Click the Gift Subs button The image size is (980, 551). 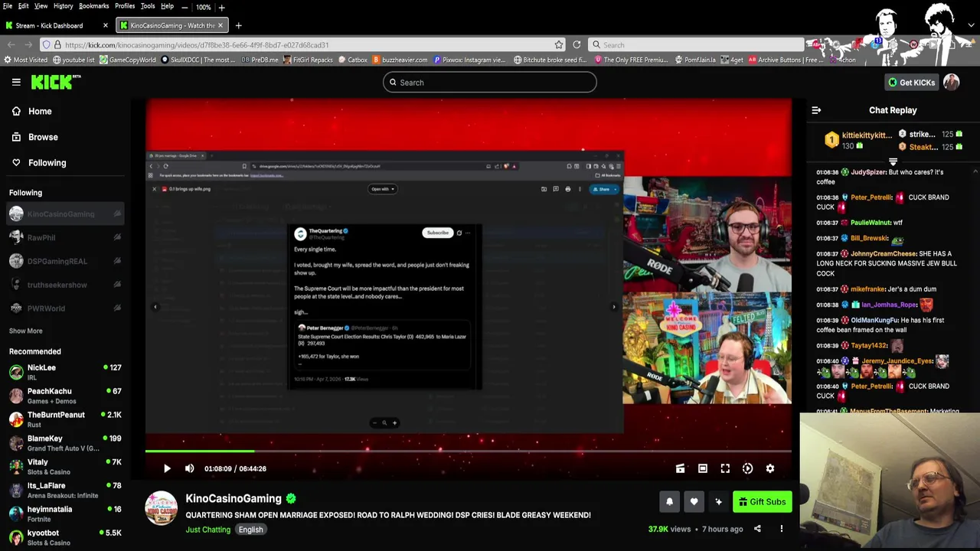[x=763, y=502]
